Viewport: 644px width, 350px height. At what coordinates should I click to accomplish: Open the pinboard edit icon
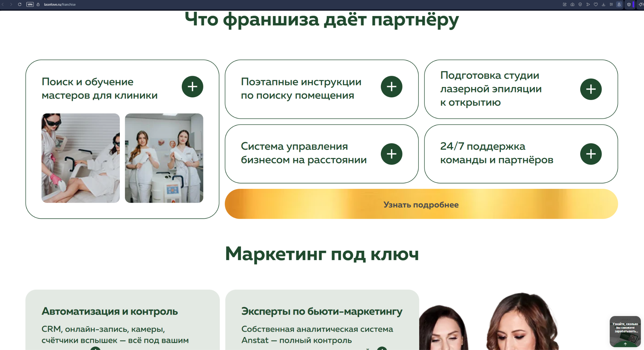click(564, 4)
